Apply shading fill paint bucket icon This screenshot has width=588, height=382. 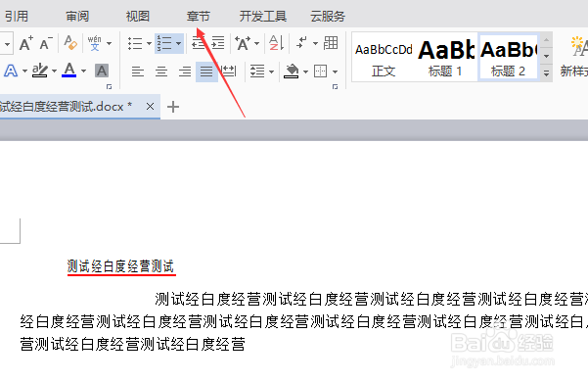(292, 71)
